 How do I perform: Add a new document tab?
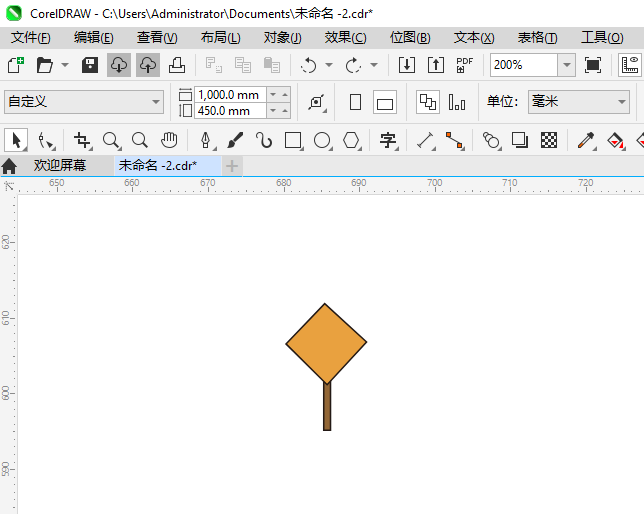click(x=232, y=166)
